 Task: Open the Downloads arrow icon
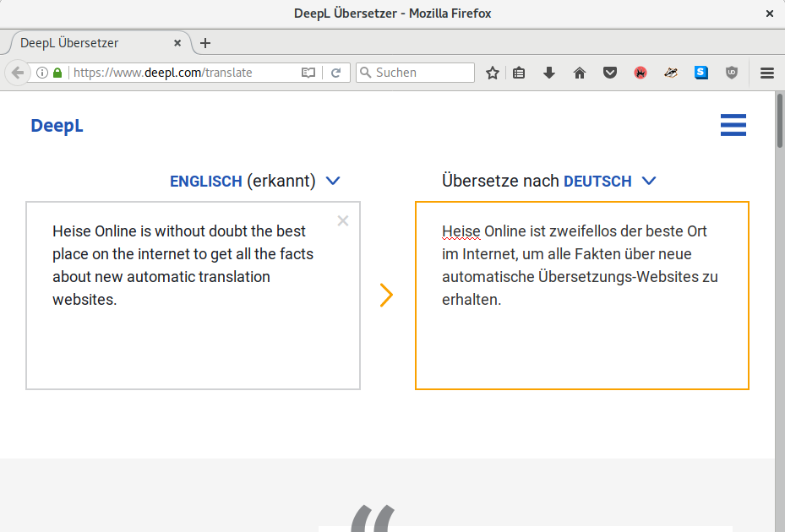pos(549,73)
